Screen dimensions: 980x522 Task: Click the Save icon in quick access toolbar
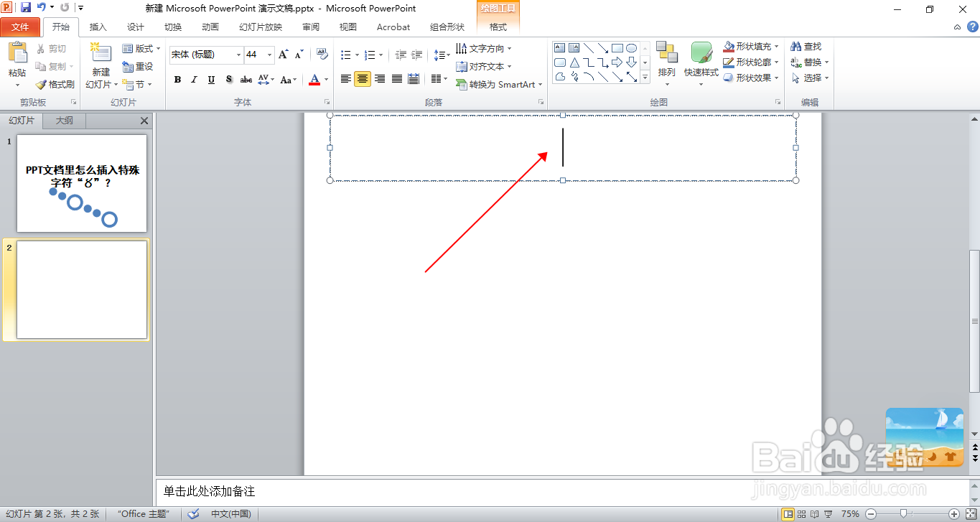coord(26,8)
